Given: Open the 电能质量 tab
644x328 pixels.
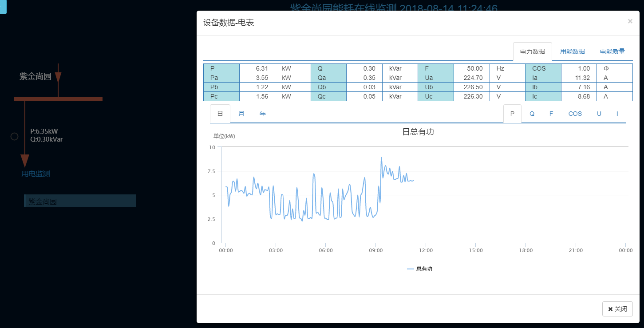Looking at the screenshot, I should click(x=612, y=51).
